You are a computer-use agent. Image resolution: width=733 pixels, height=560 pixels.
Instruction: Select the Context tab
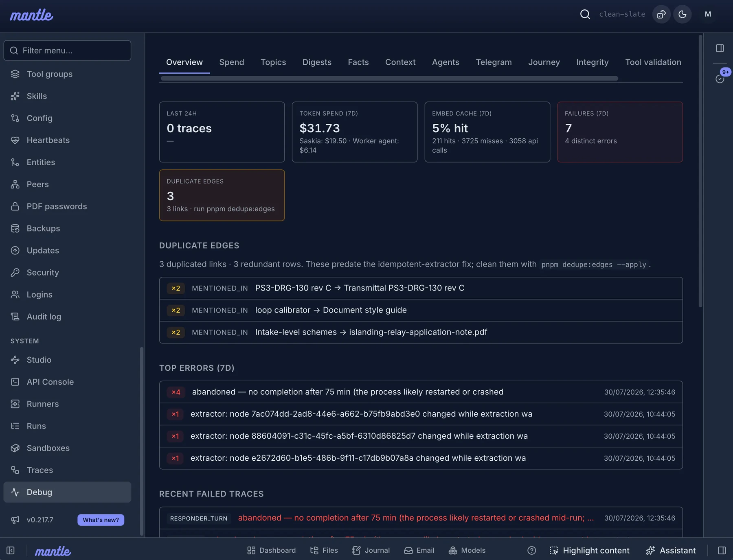pyautogui.click(x=400, y=62)
